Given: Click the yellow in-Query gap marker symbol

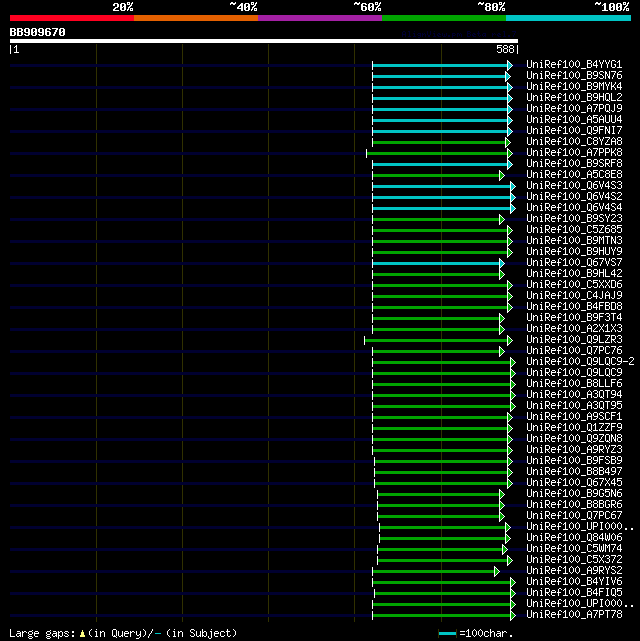Looking at the screenshot, I should click(83, 634).
